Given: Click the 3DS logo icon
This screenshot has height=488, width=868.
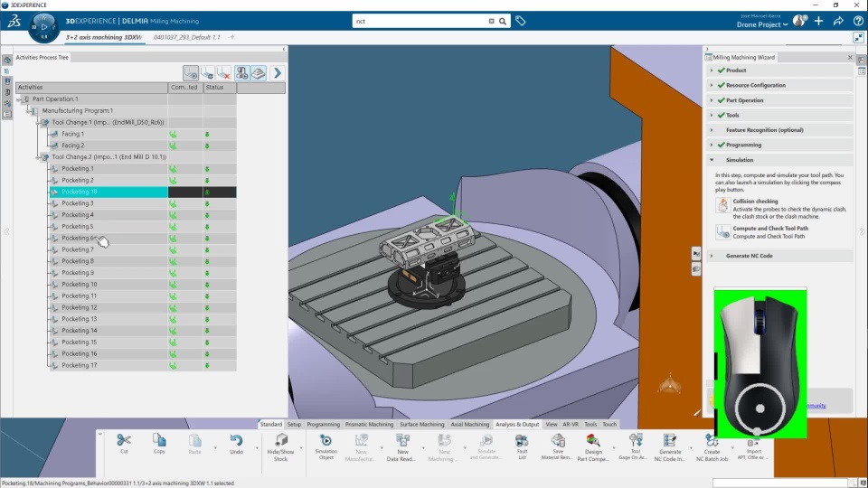Looking at the screenshot, I should pyautogui.click(x=14, y=21).
